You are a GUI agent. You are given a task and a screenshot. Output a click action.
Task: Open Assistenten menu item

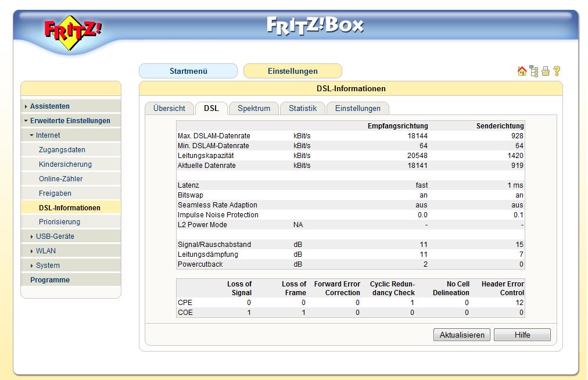tap(50, 106)
